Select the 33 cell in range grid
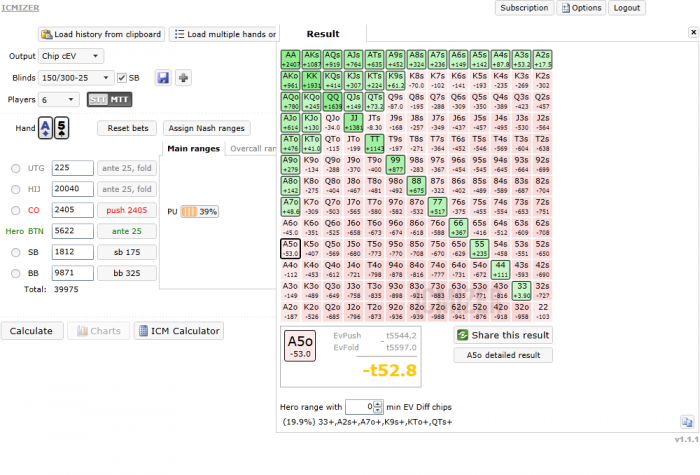Viewport: 700px width, 475px height. (x=521, y=291)
